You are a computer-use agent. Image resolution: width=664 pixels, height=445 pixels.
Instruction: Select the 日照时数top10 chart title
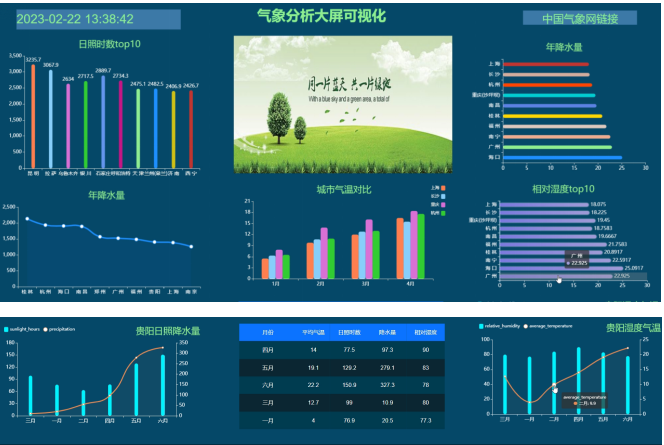pyautogui.click(x=109, y=44)
